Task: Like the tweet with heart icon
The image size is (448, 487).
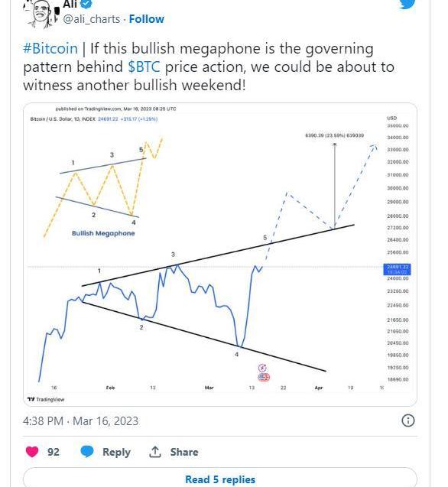Action: 32,452
